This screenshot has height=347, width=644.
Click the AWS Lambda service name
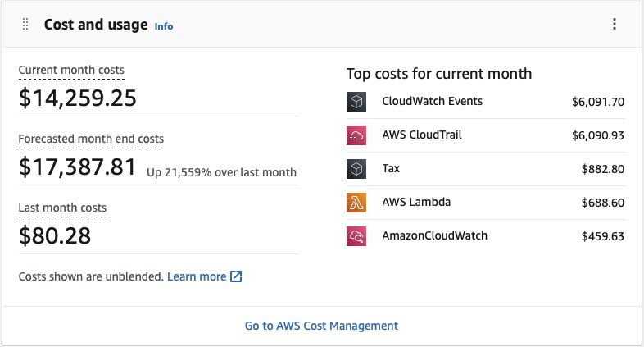pyautogui.click(x=416, y=202)
